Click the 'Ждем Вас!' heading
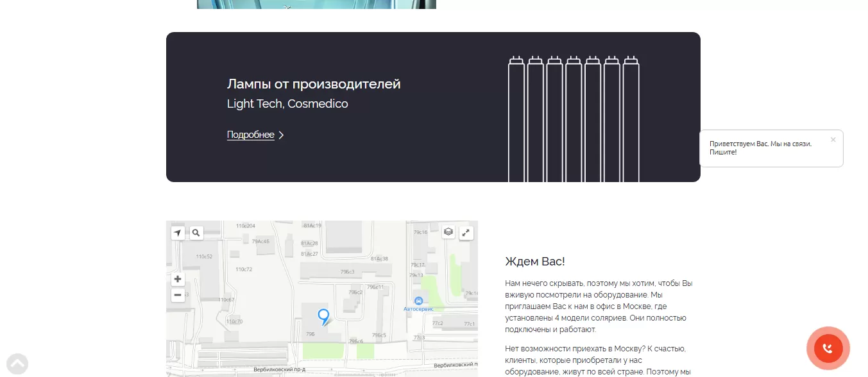 (535, 262)
